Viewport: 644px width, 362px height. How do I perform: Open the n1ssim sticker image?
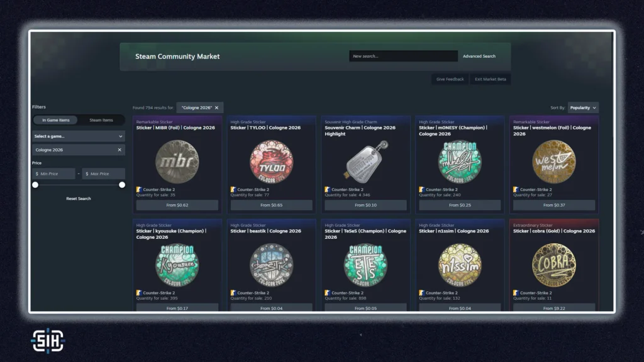point(460,265)
